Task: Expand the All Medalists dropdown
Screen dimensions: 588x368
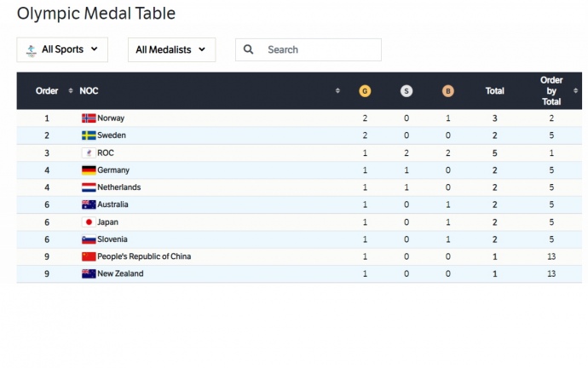Action: tap(171, 49)
